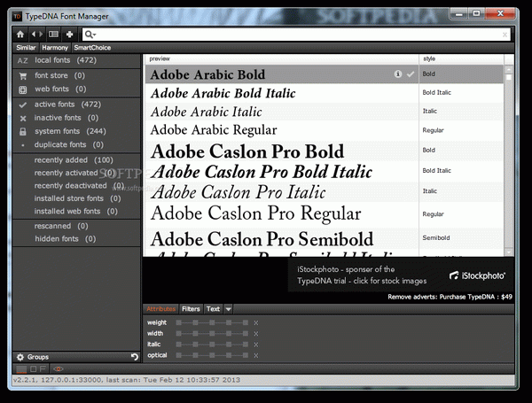Set the optical slider to second stop
The height and width of the screenshot is (403, 532).
[x=195, y=355]
